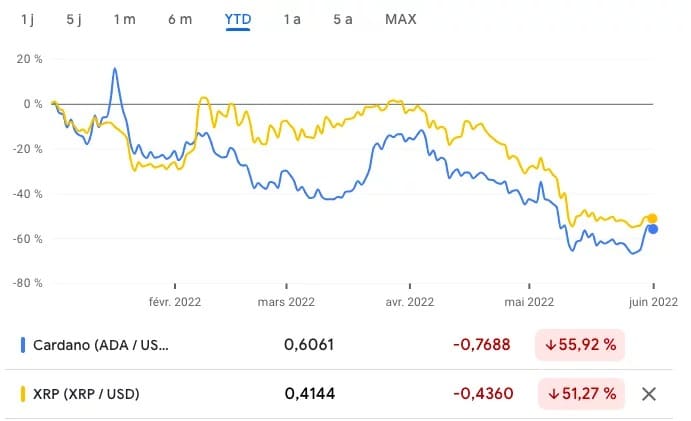Viewport: 691px width, 421px height.
Task: Click the yellow XRP endpoint dot on chart
Action: [x=653, y=218]
